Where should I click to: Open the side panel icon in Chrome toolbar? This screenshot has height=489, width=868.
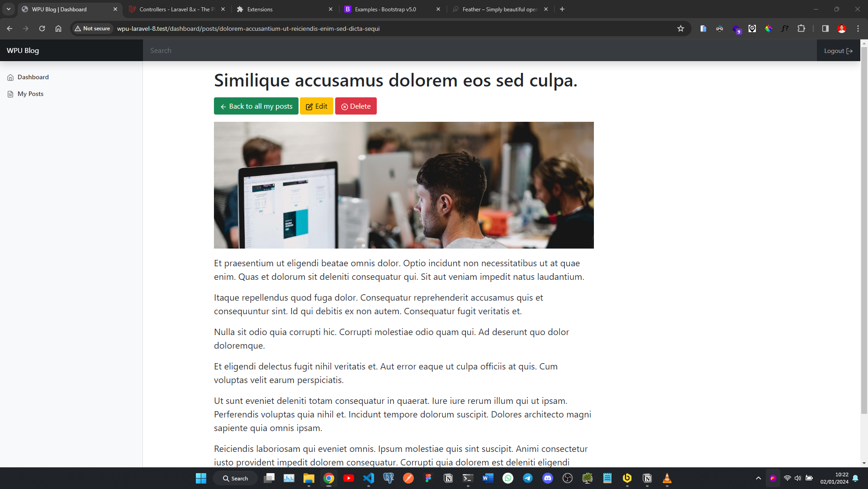pos(825,29)
